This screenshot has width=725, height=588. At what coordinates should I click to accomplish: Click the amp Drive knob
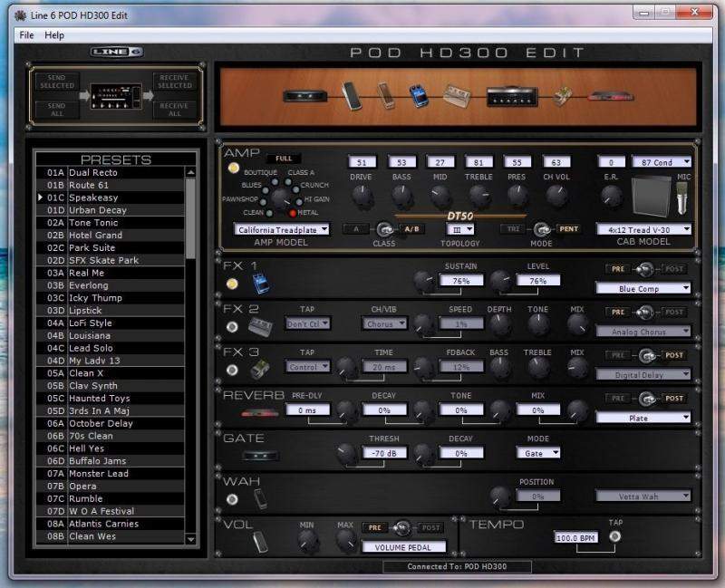(362, 193)
